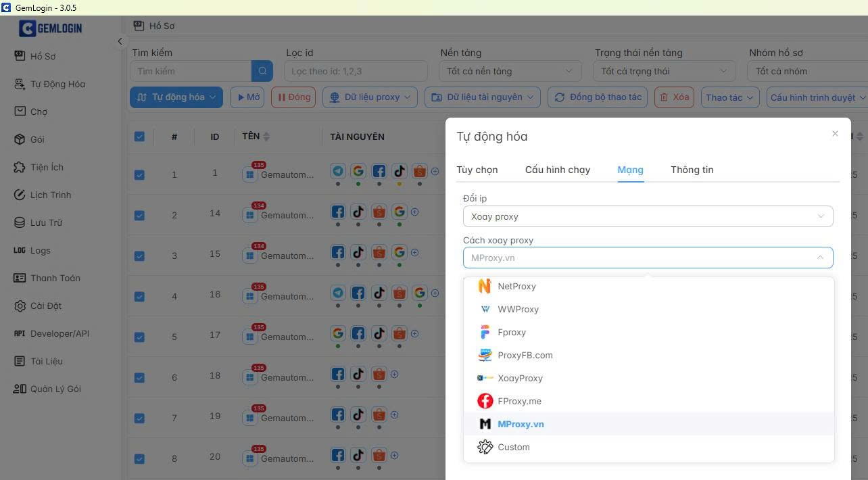Viewport: 868px width, 480px height.
Task: Expand Cấu hình trình duyệt dropdown
Action: [817, 97]
